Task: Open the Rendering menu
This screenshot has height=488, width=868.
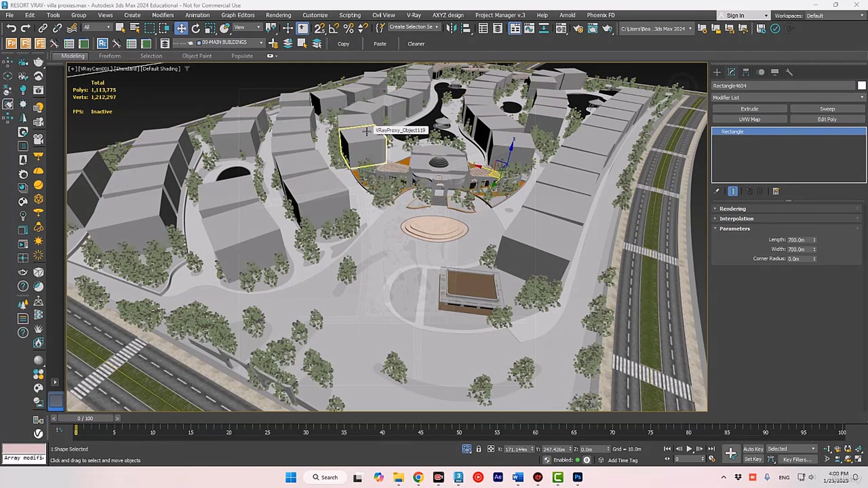Action: pos(278,15)
